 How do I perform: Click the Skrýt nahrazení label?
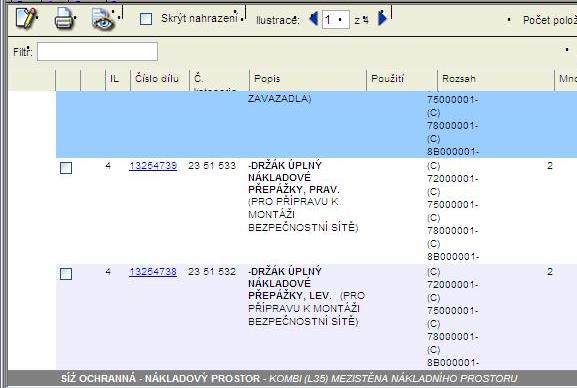tap(199, 18)
